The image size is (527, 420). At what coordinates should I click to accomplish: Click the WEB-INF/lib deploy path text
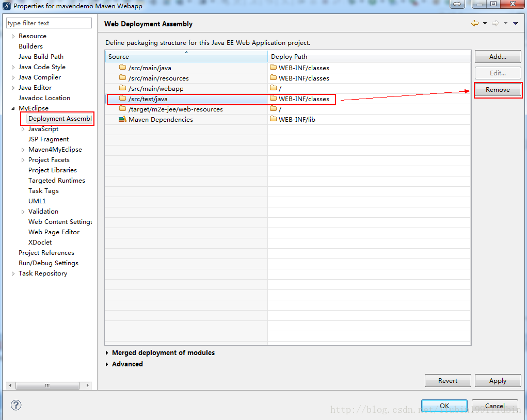point(297,120)
